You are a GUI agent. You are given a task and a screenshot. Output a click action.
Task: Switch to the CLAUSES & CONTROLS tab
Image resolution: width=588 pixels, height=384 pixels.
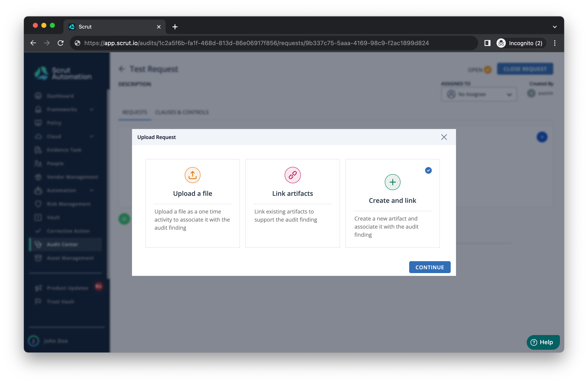click(x=182, y=112)
